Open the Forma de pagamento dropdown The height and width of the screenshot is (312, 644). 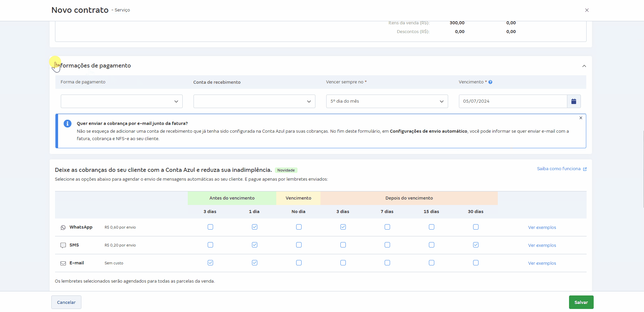(122, 101)
